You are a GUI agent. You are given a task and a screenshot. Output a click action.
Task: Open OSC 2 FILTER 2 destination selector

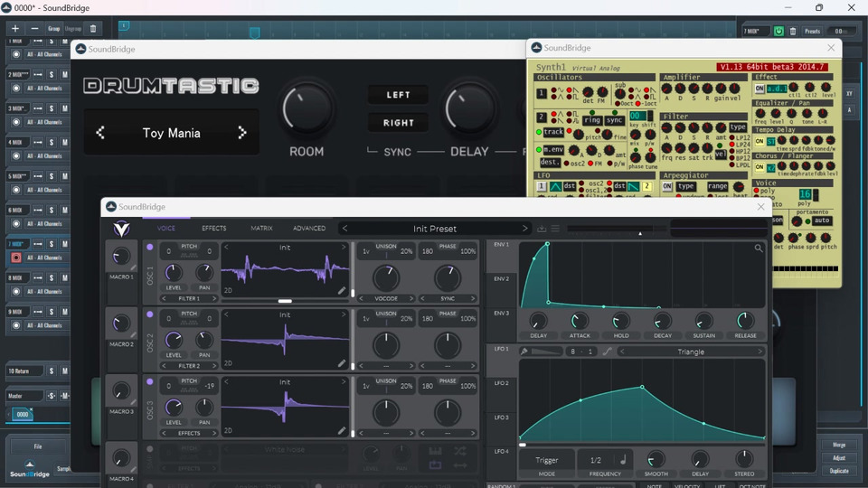[189, 366]
